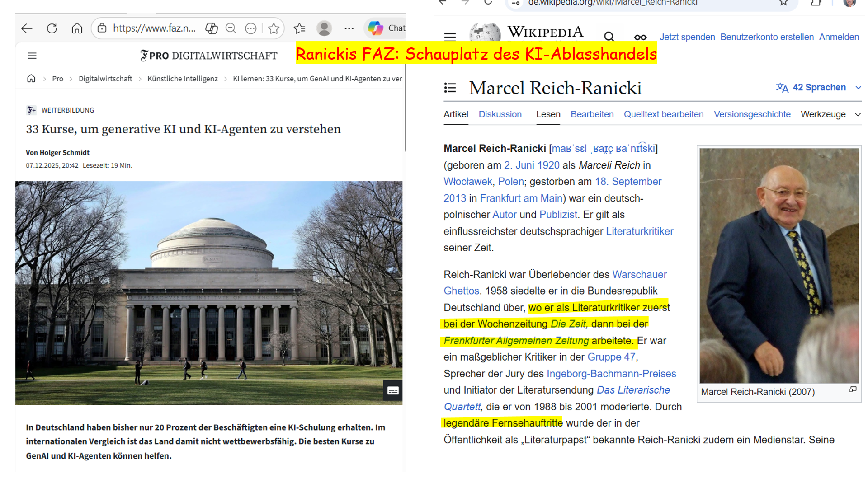
Task: Zoom out using the magnifier icon
Action: pos(231,28)
